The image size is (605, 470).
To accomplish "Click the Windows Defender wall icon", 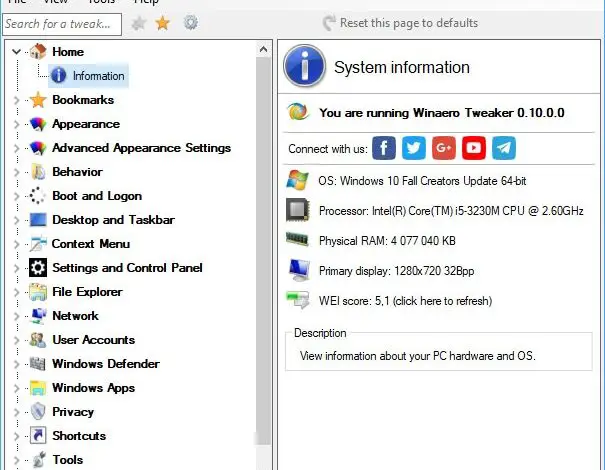I will click(x=38, y=363).
